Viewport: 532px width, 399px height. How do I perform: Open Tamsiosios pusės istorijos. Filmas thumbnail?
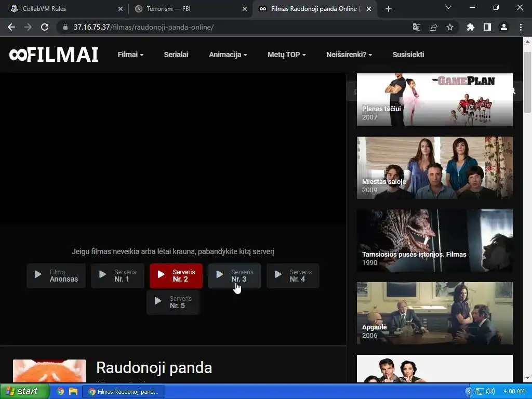coord(435,241)
